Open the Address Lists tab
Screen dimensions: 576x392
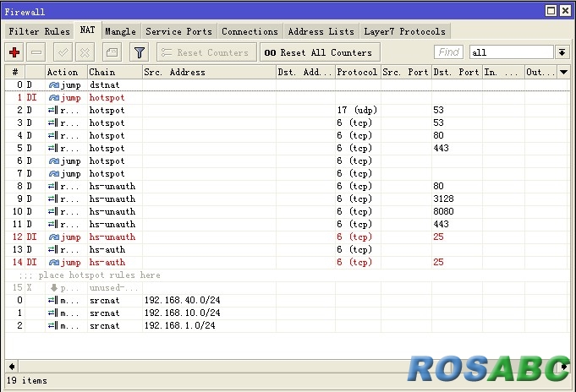click(x=321, y=31)
